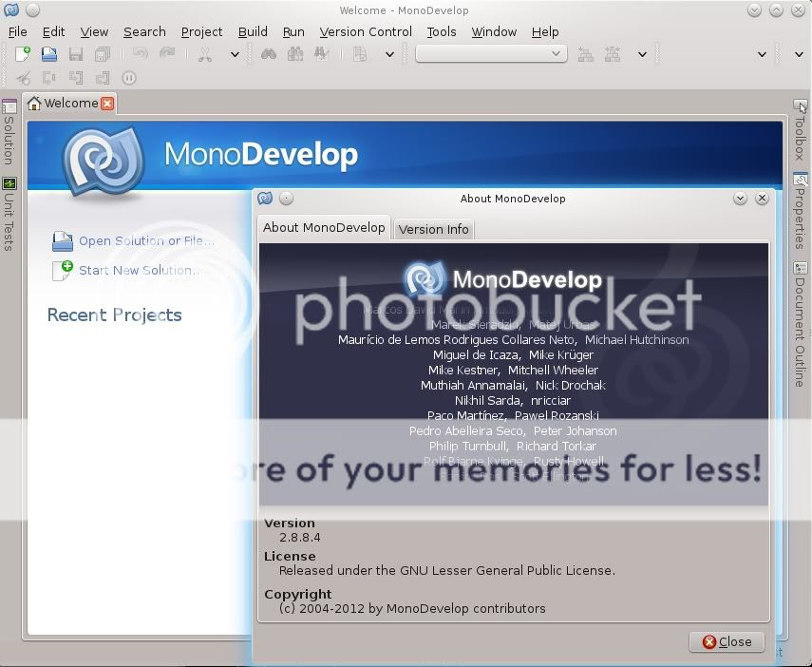The width and height of the screenshot is (812, 667).
Task: Open the Properties side pad
Action: pyautogui.click(x=800, y=211)
